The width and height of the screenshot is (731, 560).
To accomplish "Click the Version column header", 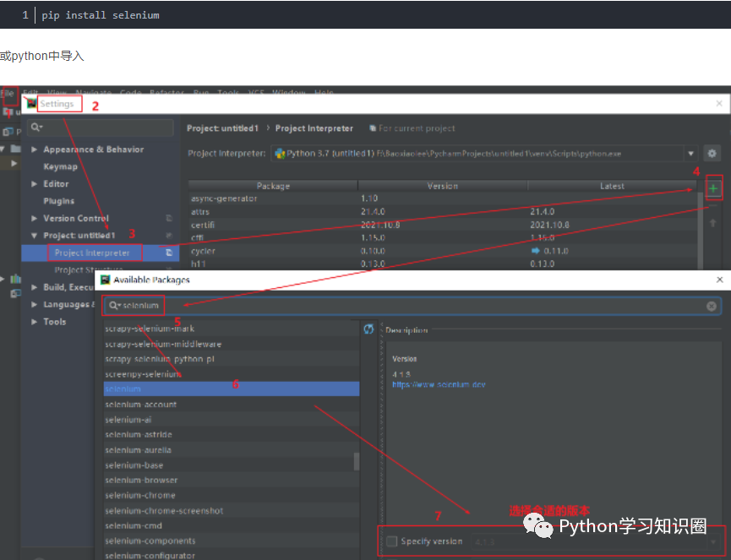I will pyautogui.click(x=443, y=186).
